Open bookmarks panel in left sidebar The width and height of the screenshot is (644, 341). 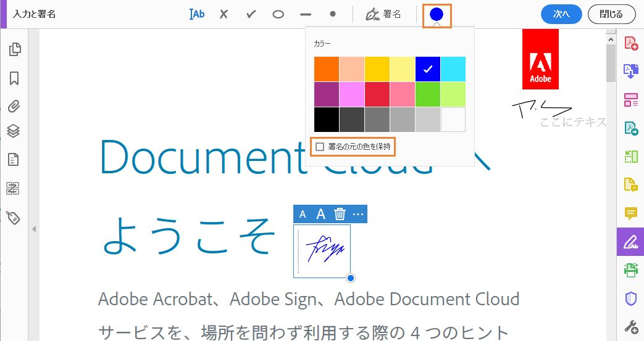click(x=14, y=78)
